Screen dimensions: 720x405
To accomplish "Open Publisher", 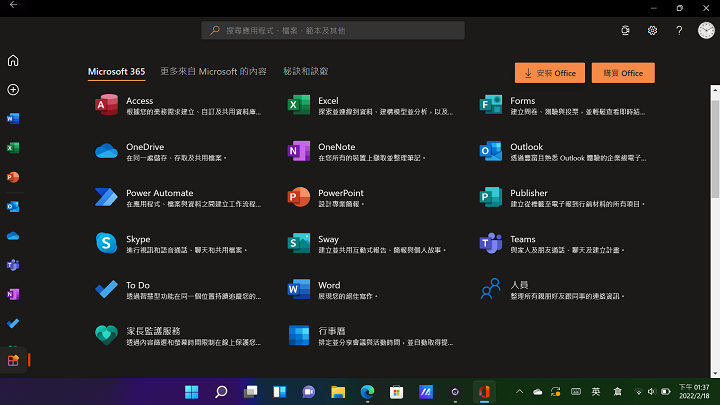I will pyautogui.click(x=562, y=197).
